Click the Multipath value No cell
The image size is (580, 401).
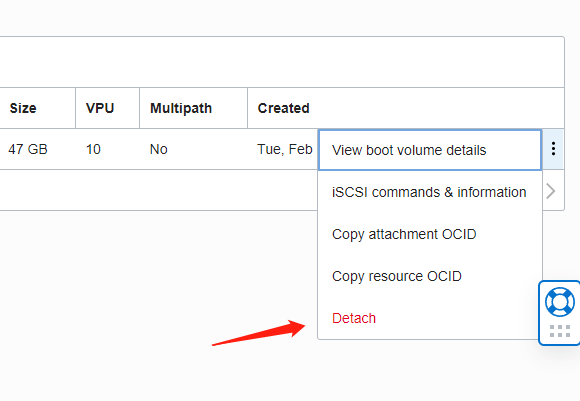tap(159, 149)
